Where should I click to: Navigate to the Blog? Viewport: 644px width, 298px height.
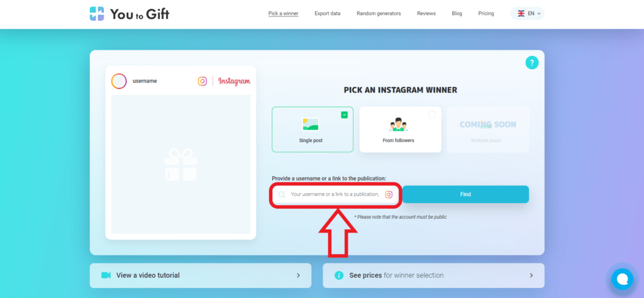(x=457, y=14)
